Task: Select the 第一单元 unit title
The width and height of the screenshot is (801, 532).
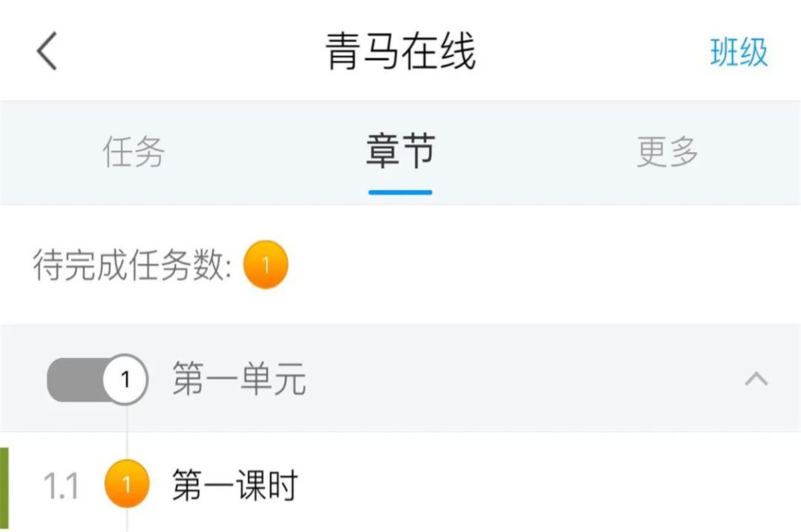Action: click(240, 380)
